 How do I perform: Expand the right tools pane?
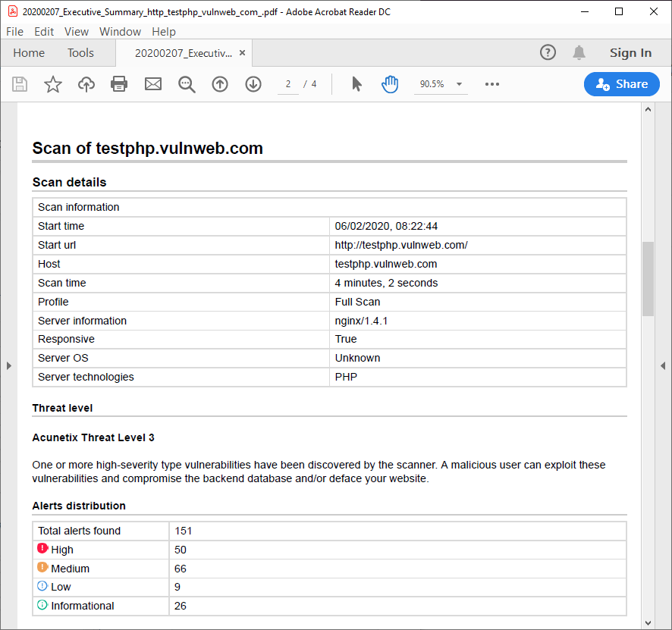[663, 365]
